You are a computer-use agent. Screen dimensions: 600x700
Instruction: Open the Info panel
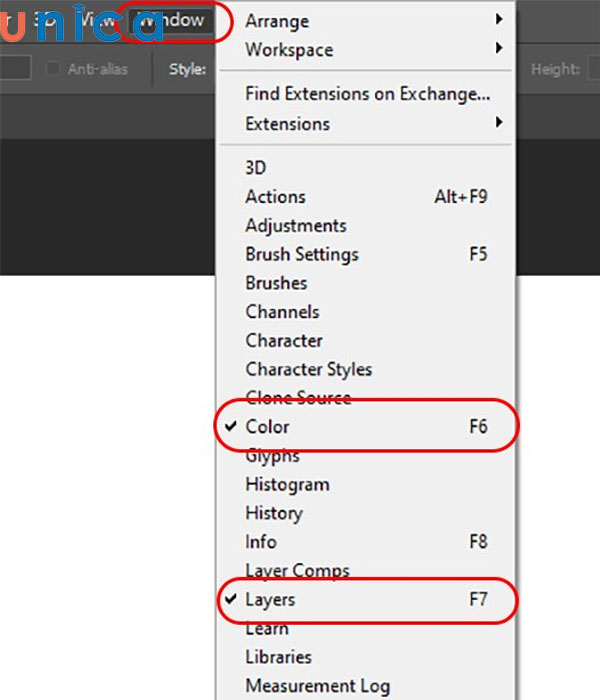261,542
